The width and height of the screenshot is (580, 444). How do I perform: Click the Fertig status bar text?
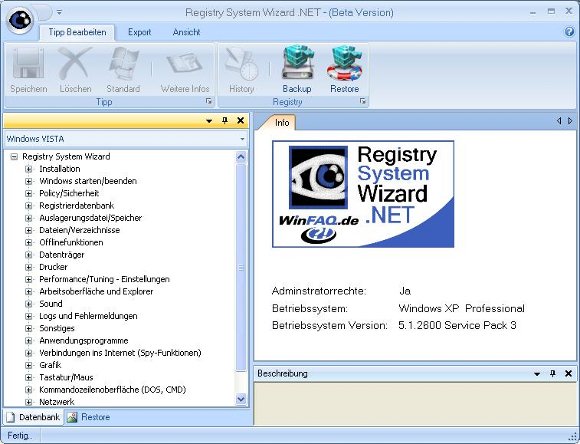[x=19, y=436]
